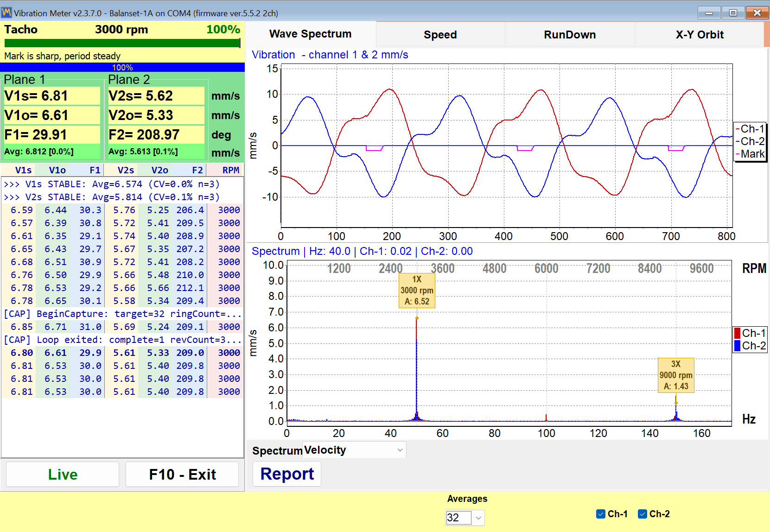Click the red Ch-1 swatch in spectrum legend
Screen dimensions: 770x532
point(737,333)
